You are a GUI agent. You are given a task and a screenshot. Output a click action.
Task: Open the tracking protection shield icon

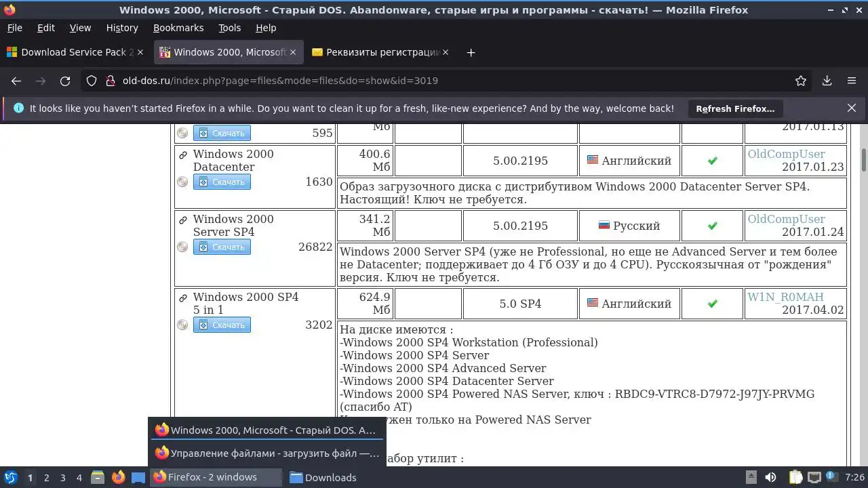click(x=92, y=81)
